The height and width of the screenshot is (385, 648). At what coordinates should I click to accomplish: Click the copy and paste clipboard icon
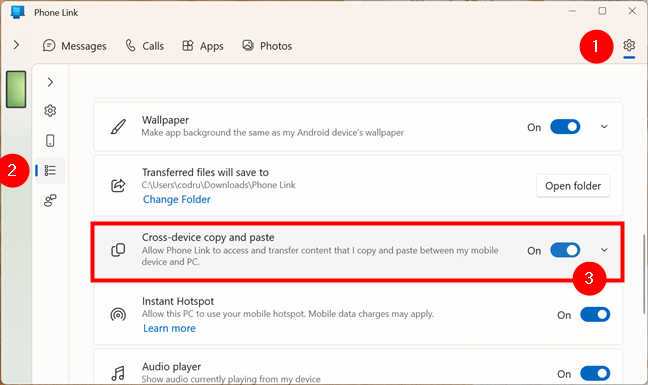pos(118,250)
